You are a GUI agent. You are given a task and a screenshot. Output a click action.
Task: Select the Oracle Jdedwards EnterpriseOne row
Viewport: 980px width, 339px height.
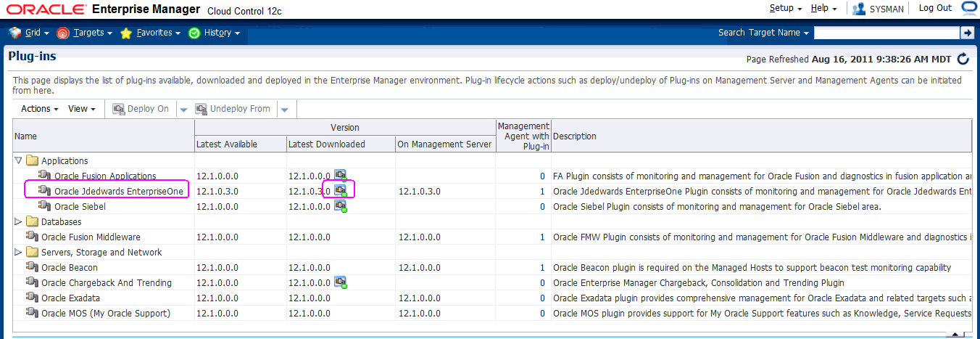click(492, 191)
